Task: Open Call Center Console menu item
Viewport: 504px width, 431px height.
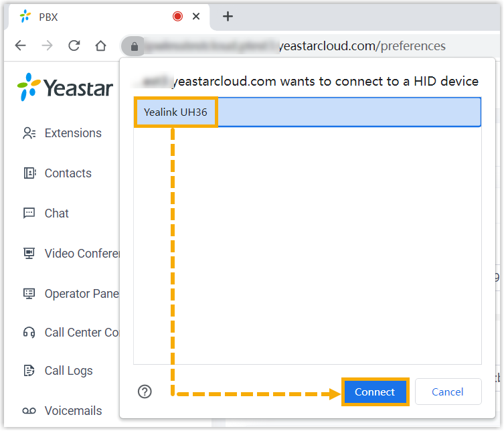Action: (x=82, y=333)
